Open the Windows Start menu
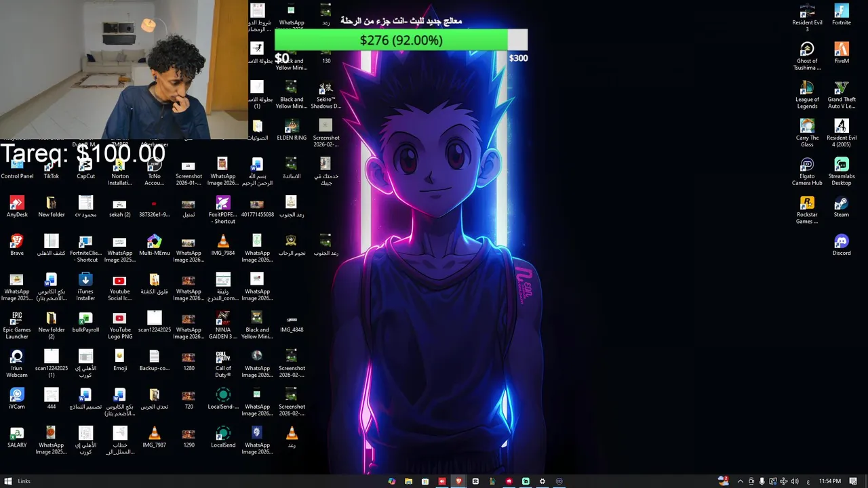868x488 pixels. coord(8,481)
